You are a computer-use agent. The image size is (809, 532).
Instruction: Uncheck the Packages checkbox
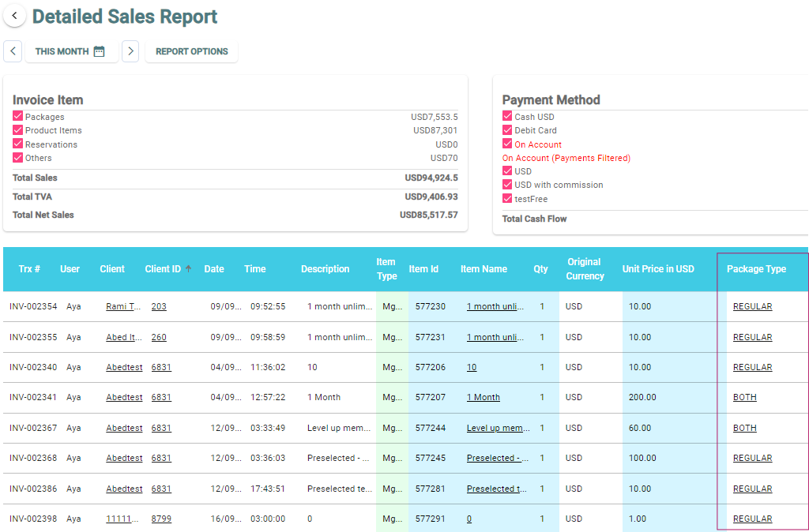click(18, 116)
